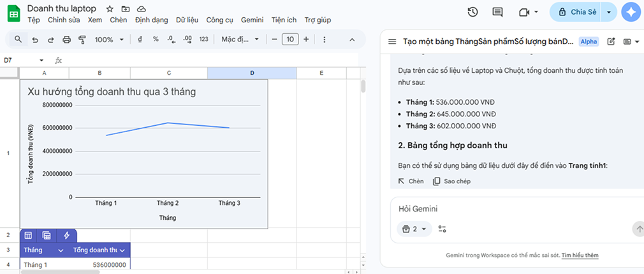Screen dimensions: 644x274
Task: Open the name box dropdown arrow
Action: coord(41,61)
